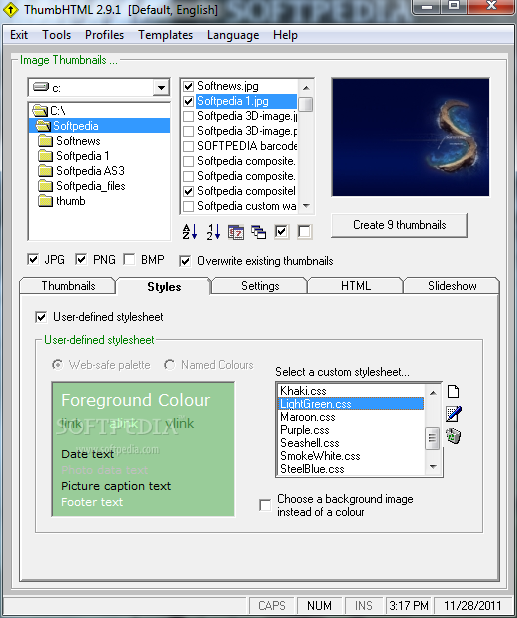517x618 pixels.
Task: Click the drive icon in drive selector
Action: 41,87
